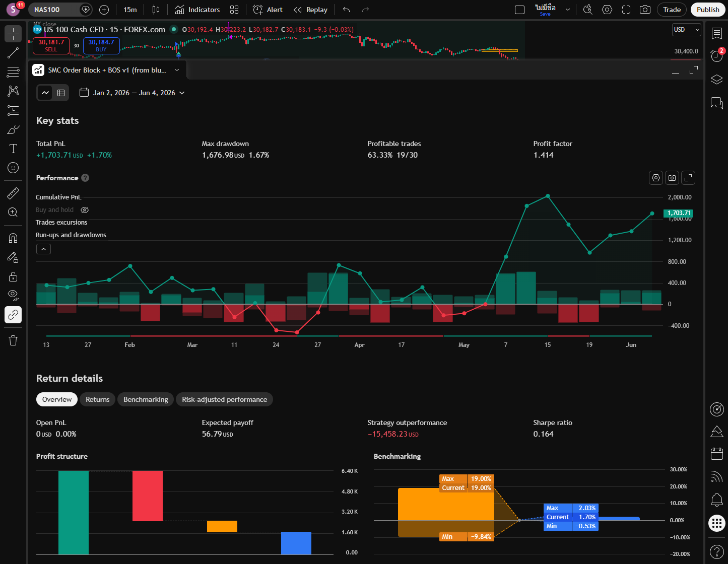
Task: Open the forecasting and measurement tools
Action: [13, 110]
